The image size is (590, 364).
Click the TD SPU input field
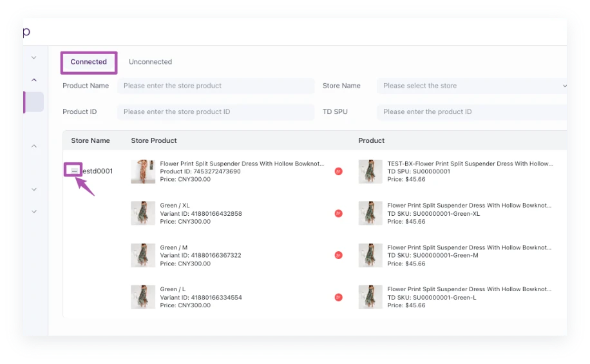pos(471,111)
